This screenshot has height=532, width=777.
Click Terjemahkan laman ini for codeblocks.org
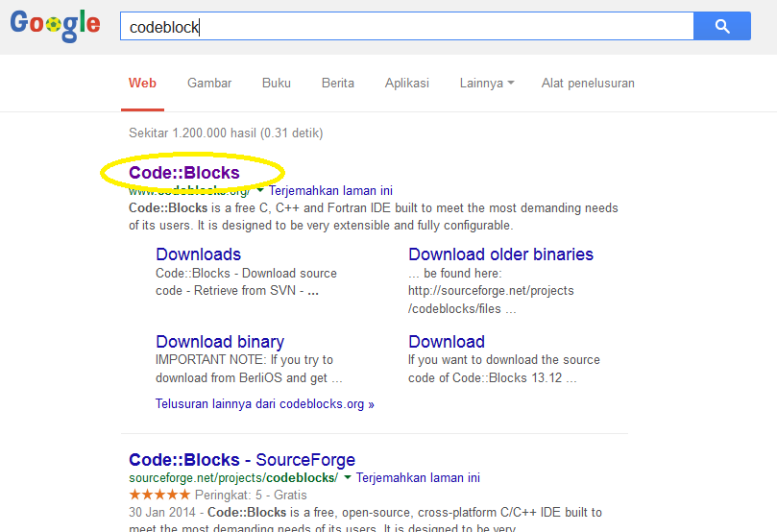(x=330, y=191)
